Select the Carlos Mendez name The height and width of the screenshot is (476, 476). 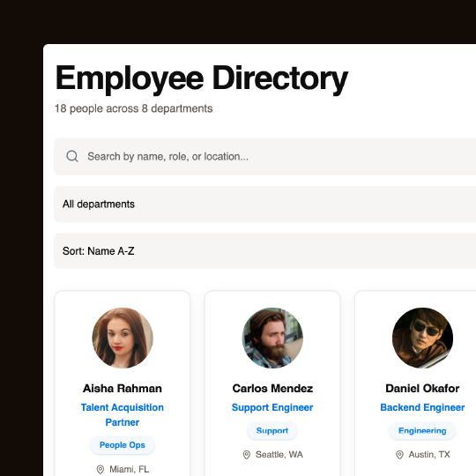pos(272,388)
